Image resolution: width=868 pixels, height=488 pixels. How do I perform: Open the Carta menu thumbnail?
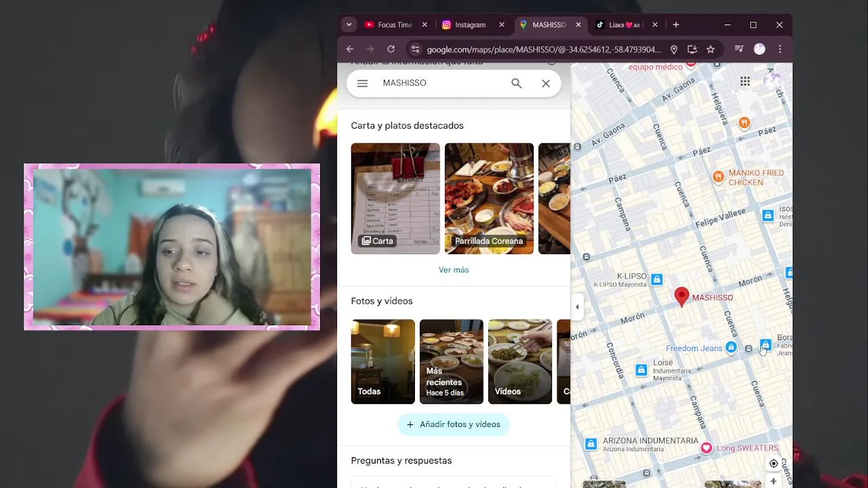coord(395,199)
